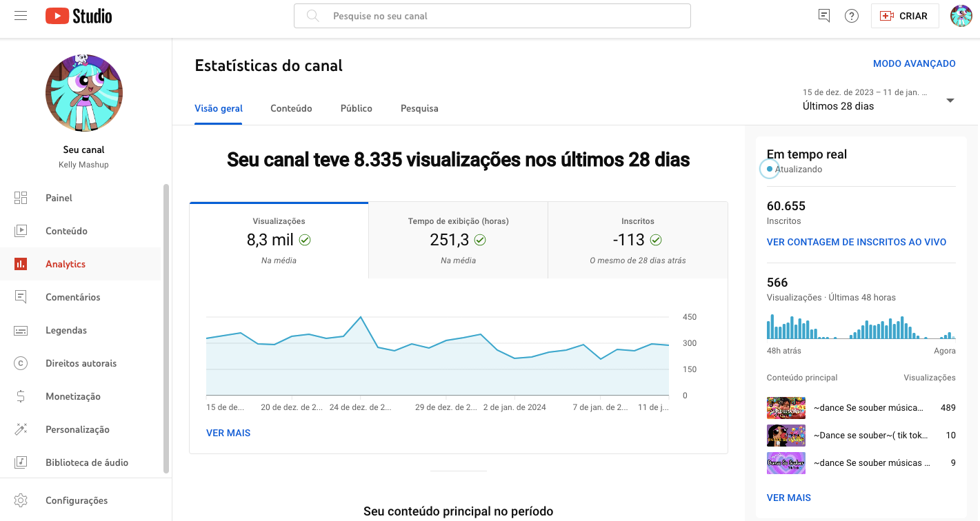Open the Últimos 28 dias date dropdown
980x521 pixels.
coord(879,100)
